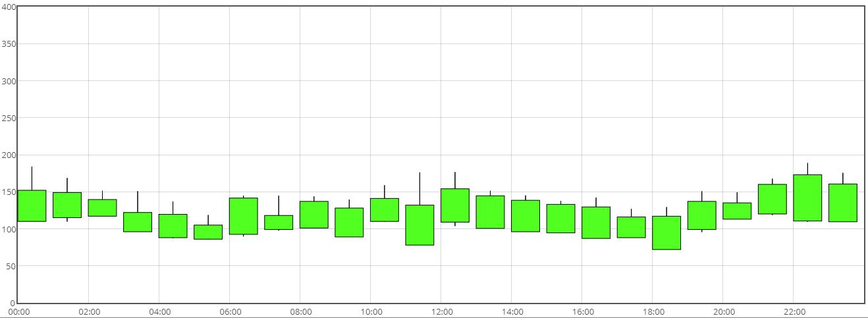Image resolution: width=868 pixels, height=318 pixels.
Task: Choose the 07:00 hour candlestick
Action: click(x=279, y=222)
